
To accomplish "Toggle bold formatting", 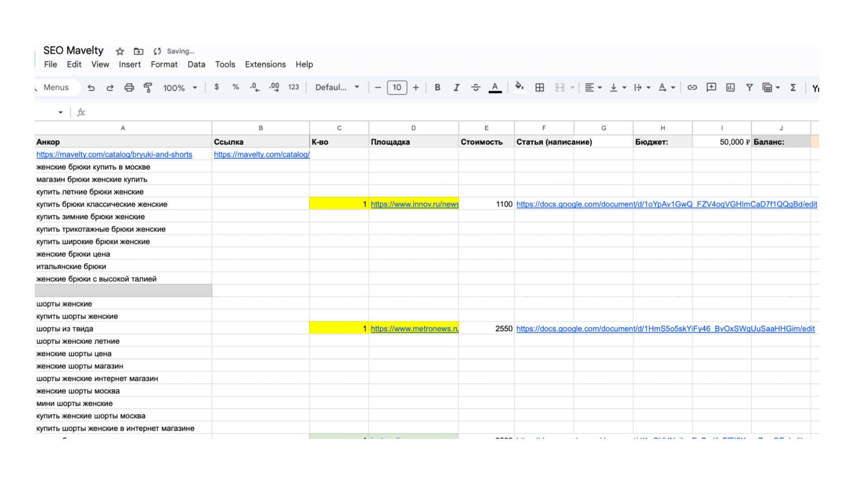I will pos(437,88).
